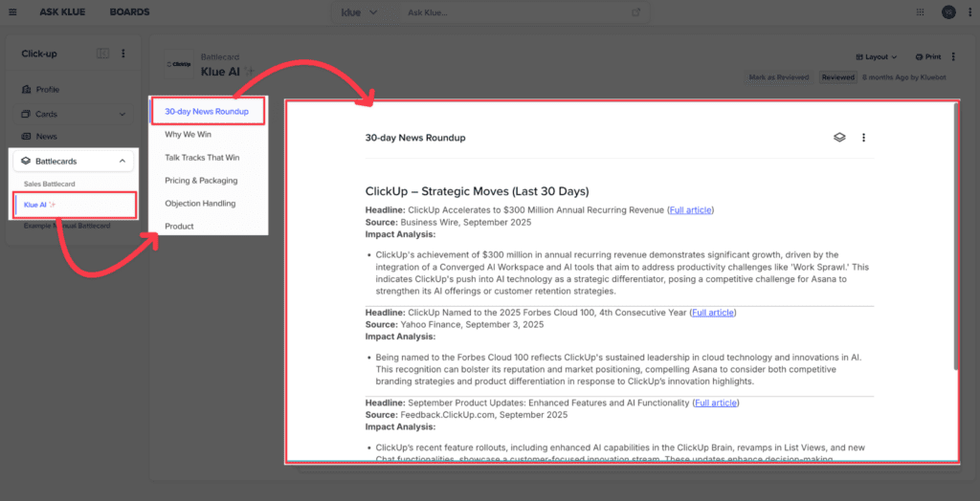Open the Layout dropdown
This screenshot has height=501, width=980.
point(877,56)
